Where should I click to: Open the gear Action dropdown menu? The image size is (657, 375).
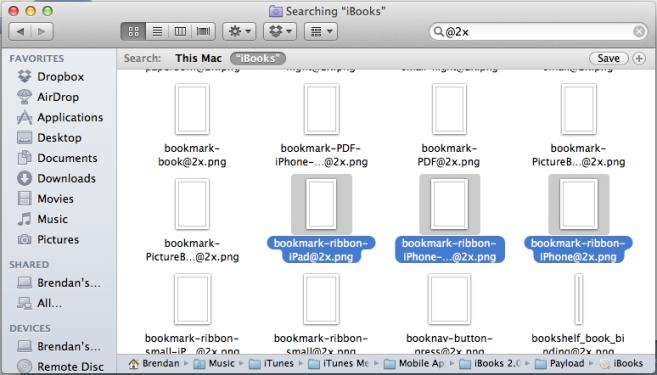point(239,31)
